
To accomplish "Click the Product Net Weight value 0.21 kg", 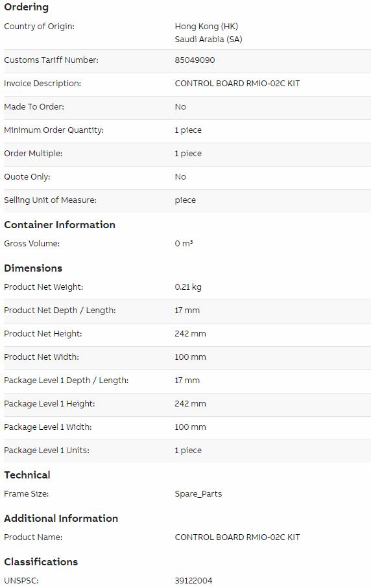I will click(x=188, y=287).
